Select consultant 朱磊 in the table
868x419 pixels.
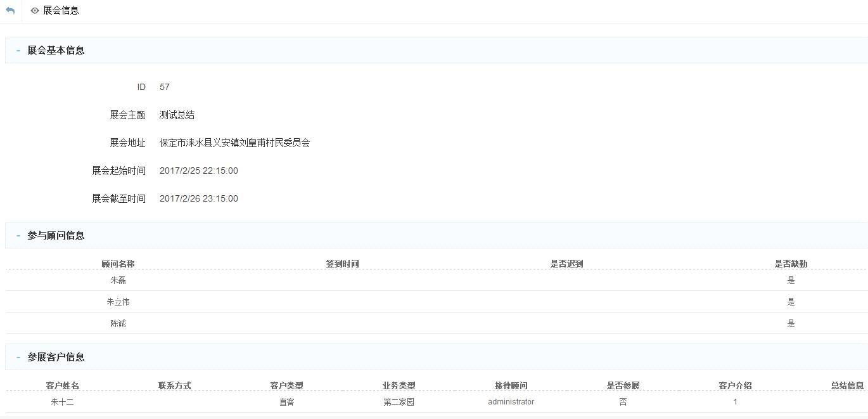[118, 280]
